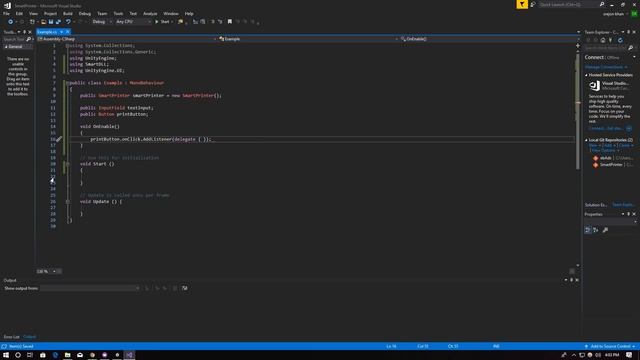Viewport: 640px width, 360px height.
Task: Click the screwdriver quick-action icon at line 16
Action: tap(59, 139)
